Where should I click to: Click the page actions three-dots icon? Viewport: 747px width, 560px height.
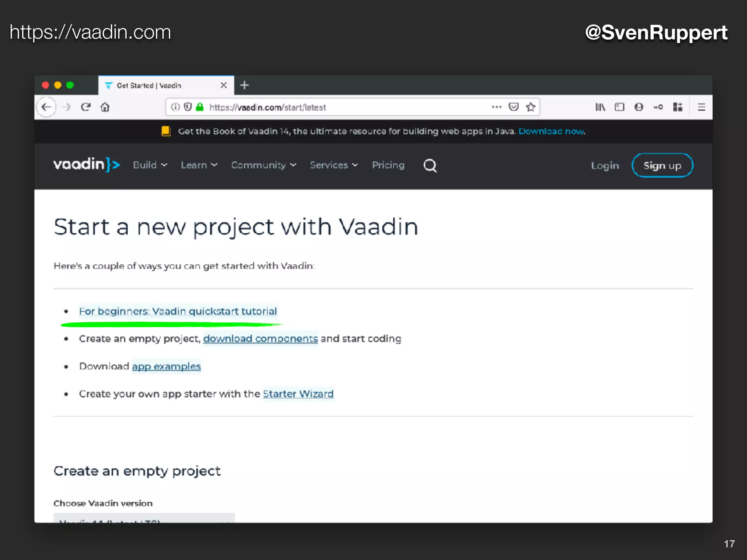(496, 107)
